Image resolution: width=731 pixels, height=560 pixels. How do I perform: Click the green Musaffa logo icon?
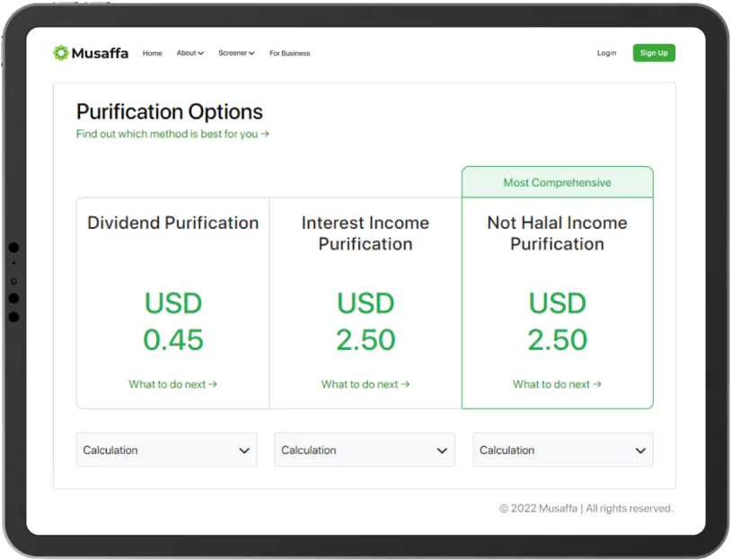click(60, 53)
